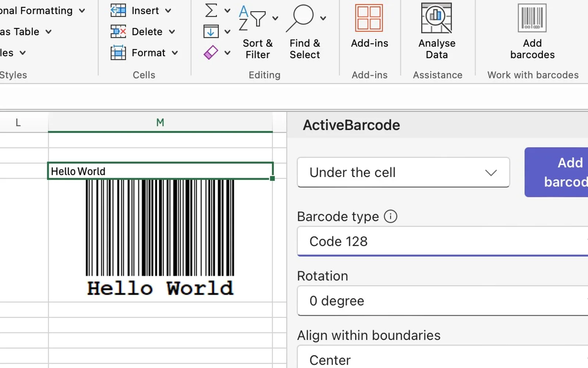Click the Format cells icon
Image resolution: width=588 pixels, height=368 pixels.
tap(118, 53)
